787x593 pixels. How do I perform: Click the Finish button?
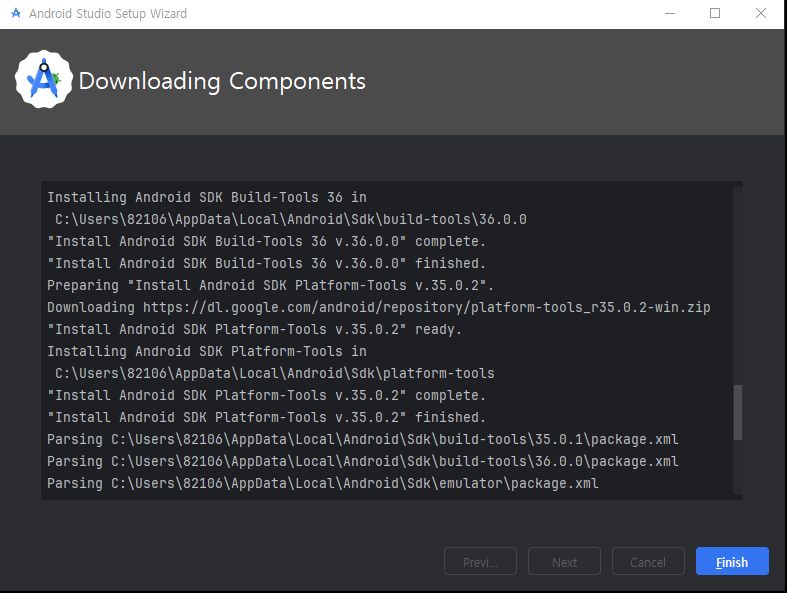(x=732, y=561)
